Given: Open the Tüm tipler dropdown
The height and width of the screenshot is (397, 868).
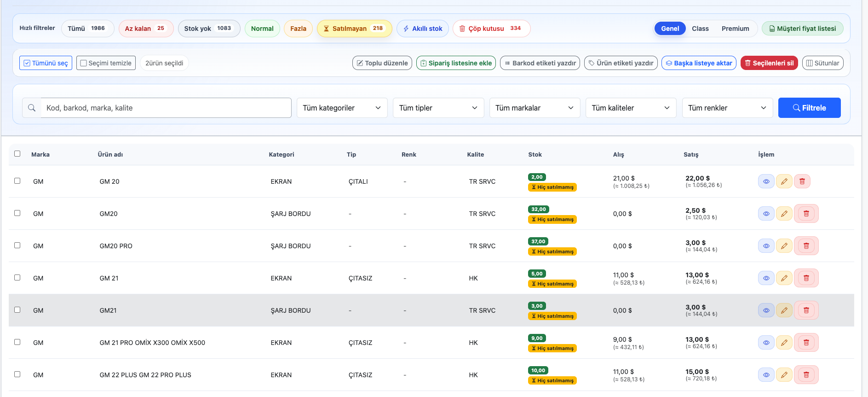Looking at the screenshot, I should coord(438,108).
